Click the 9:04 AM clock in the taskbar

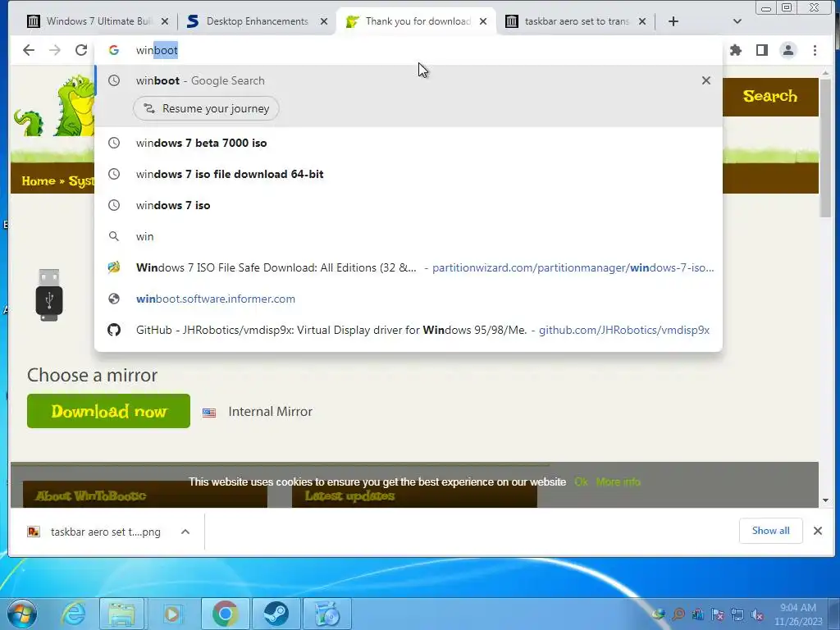(798, 614)
